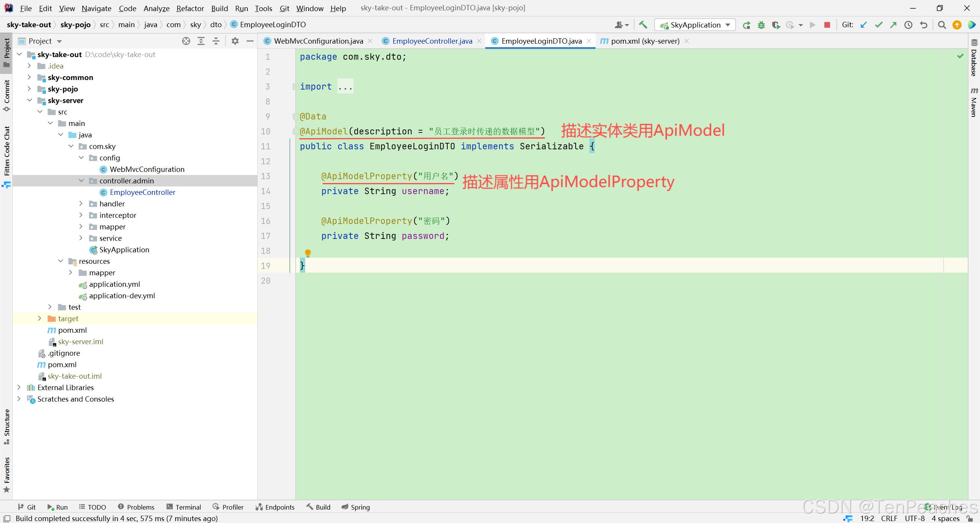Switch to EmployeeController.java tab

(432, 41)
